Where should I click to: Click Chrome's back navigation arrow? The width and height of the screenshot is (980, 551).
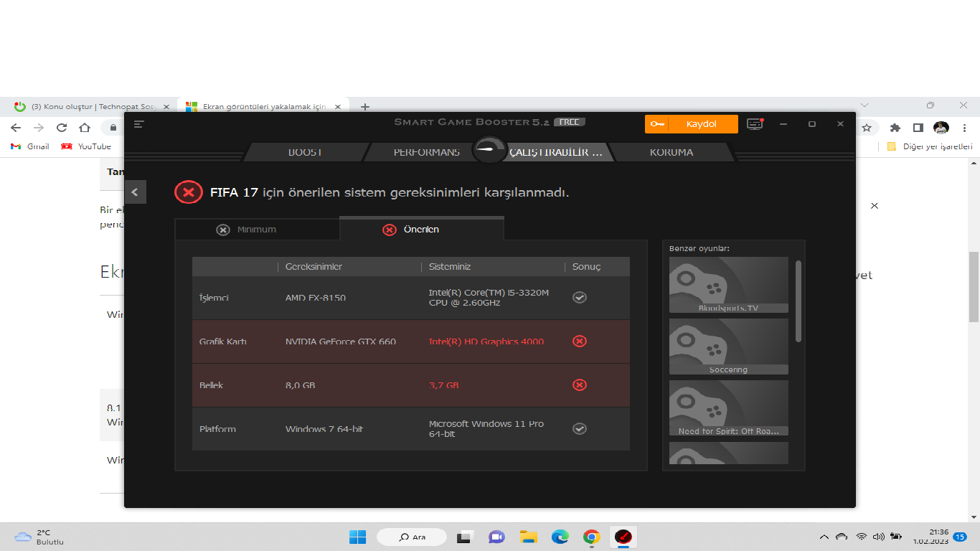(x=16, y=128)
